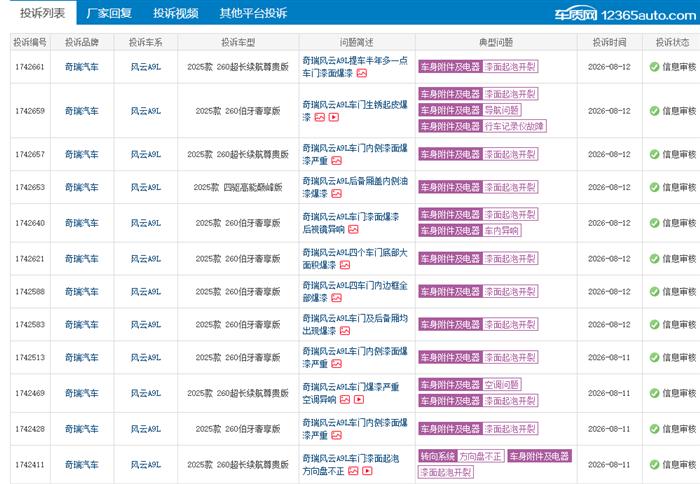Play video icon for complaint 1742469
The width and height of the screenshot is (700, 484).
coord(359,400)
